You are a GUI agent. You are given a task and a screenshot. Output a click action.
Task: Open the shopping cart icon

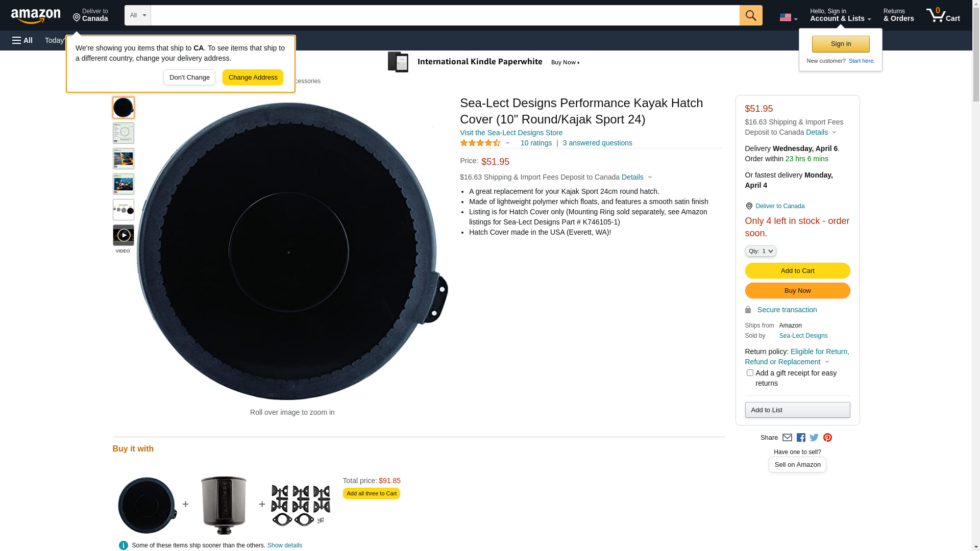(x=943, y=15)
